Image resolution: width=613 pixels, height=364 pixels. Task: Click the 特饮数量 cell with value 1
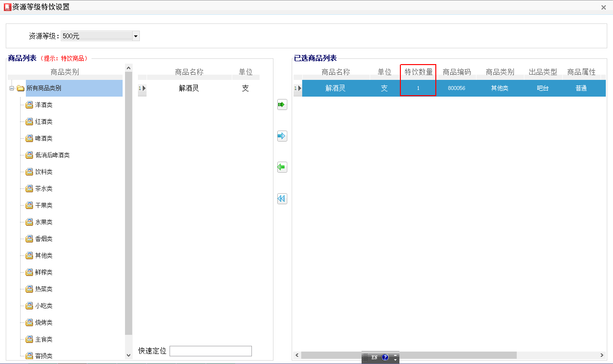tap(418, 88)
